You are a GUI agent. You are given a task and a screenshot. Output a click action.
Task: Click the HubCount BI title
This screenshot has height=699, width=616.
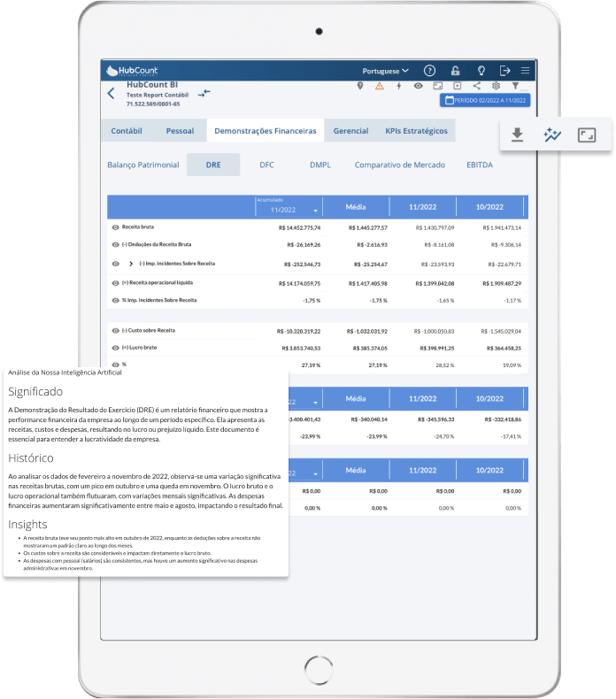(152, 85)
